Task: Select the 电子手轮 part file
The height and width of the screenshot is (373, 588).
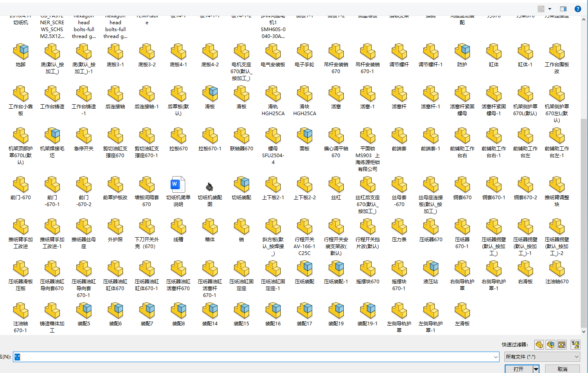Action: pyautogui.click(x=305, y=56)
